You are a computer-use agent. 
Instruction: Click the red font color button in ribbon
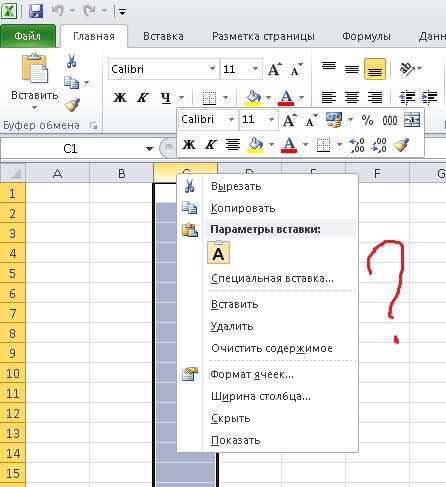pos(287,98)
